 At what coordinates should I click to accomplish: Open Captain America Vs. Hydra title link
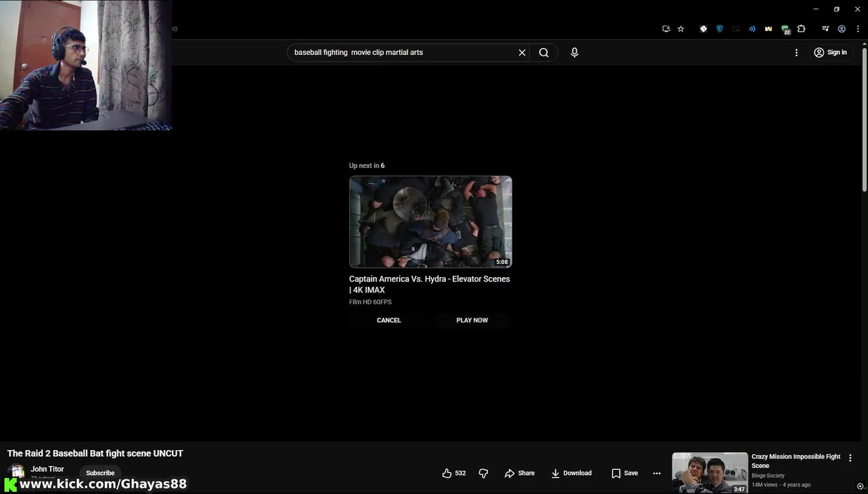tap(429, 284)
